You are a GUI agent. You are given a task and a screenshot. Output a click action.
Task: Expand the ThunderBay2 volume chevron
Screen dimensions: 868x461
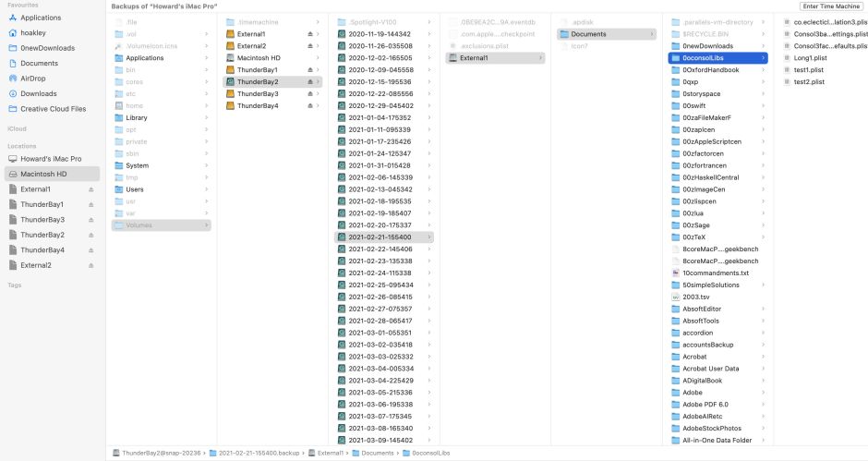pyautogui.click(x=318, y=82)
